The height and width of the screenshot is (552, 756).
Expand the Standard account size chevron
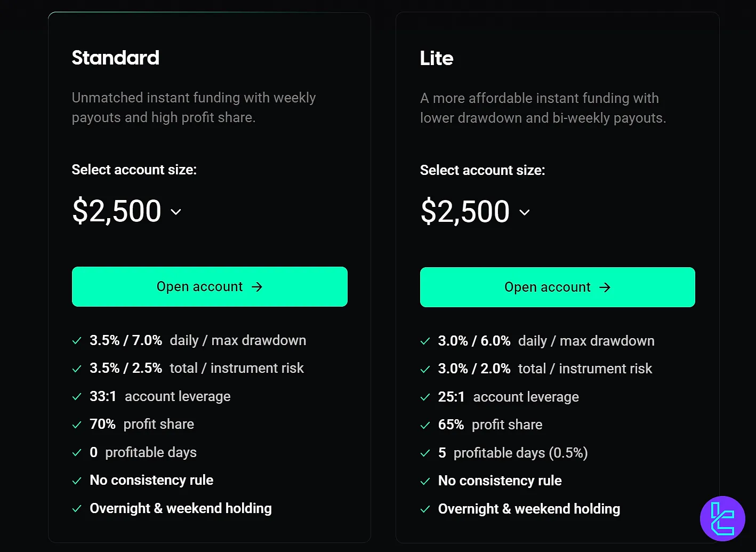[x=176, y=212]
